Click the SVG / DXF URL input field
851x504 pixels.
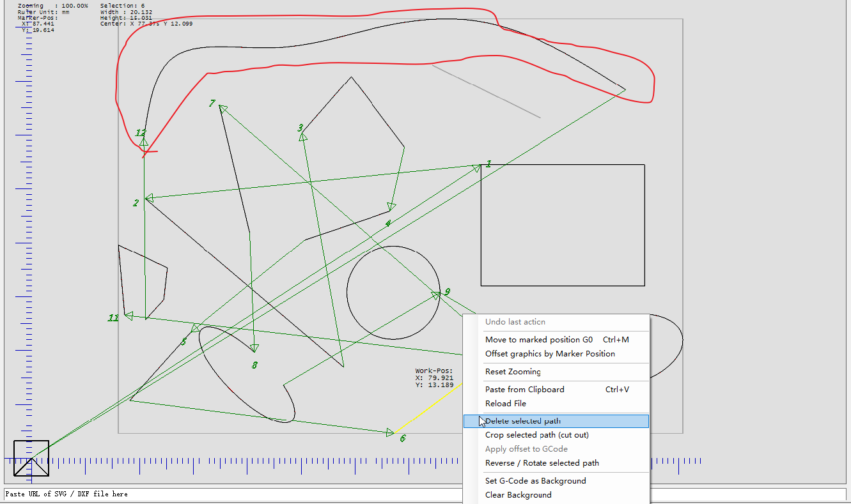point(230,494)
